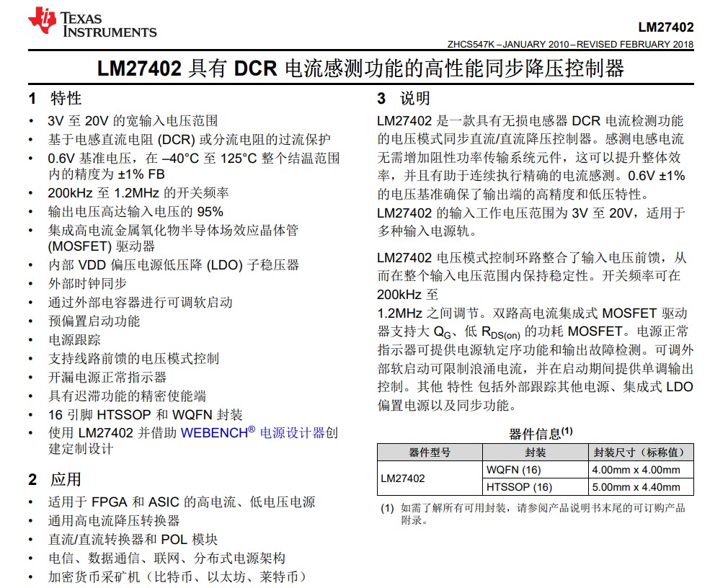Image resolution: width=728 pixels, height=588 pixels.
Task: Click the RDS(on) text in the description
Action: (x=500, y=332)
